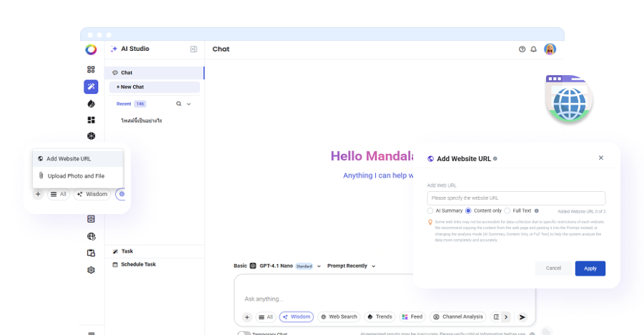Click the Wisdom chip in enlarged callout
The height and width of the screenshot is (335, 644).
tap(92, 194)
